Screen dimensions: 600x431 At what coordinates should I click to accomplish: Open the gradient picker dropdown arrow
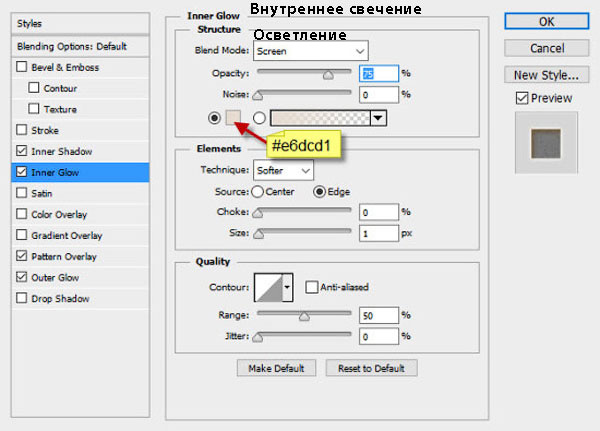click(x=378, y=118)
